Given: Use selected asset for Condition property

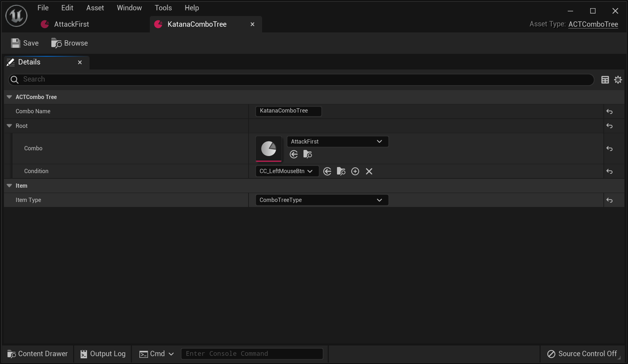Looking at the screenshot, I should [327, 171].
